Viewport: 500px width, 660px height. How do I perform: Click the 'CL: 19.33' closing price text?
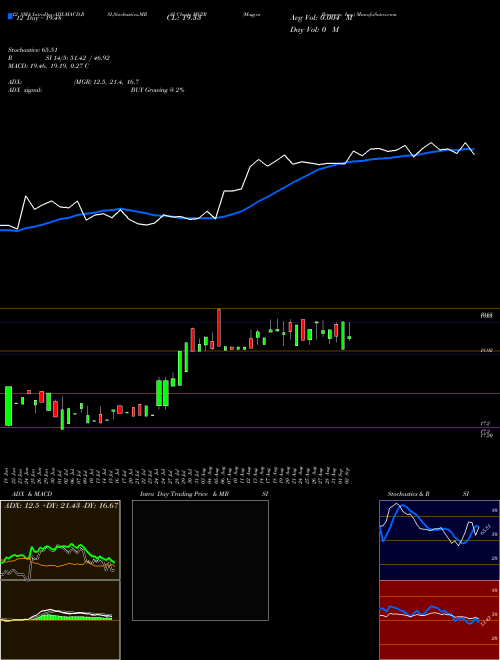coord(183,18)
